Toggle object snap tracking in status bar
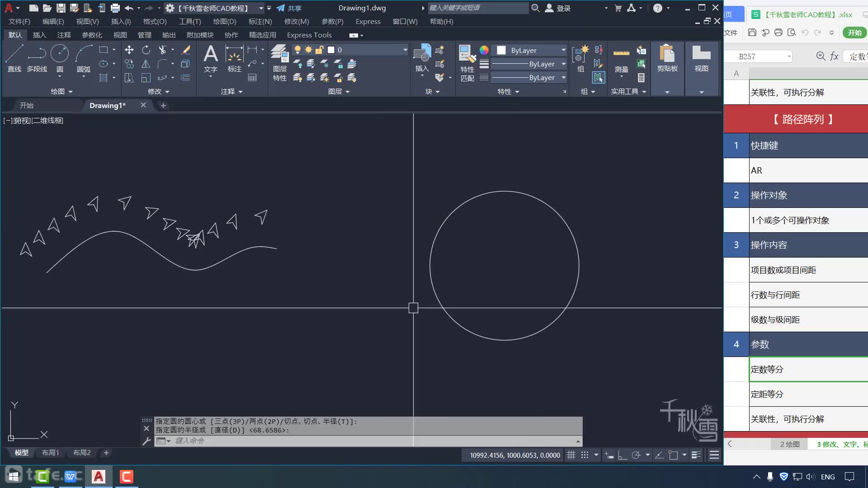Screen dimensions: 868x488 pyautogui.click(x=660, y=455)
